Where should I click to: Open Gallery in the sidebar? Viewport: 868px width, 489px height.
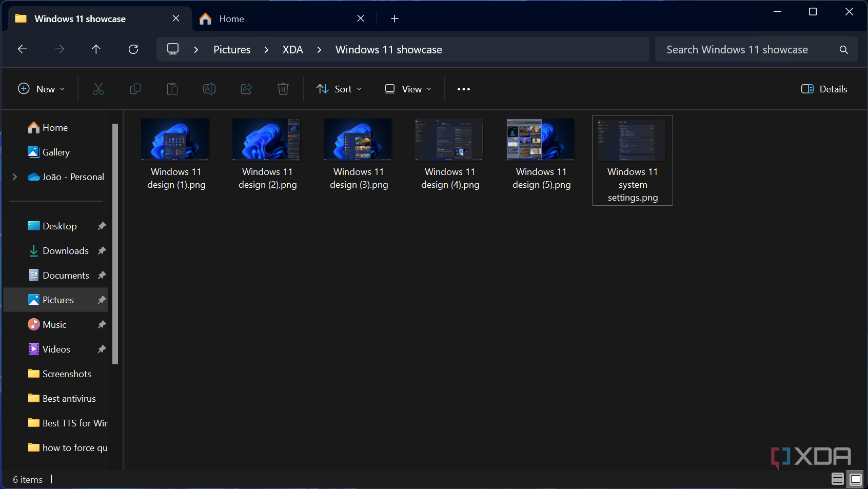click(x=56, y=152)
